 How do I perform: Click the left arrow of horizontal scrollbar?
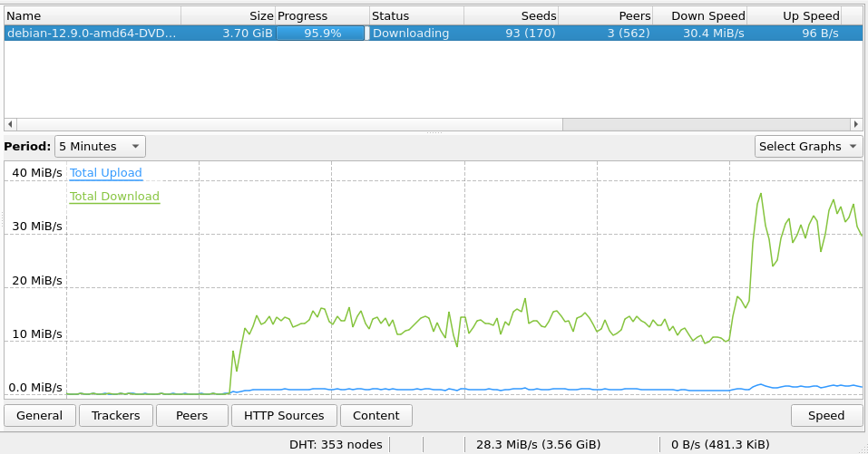tap(10, 124)
